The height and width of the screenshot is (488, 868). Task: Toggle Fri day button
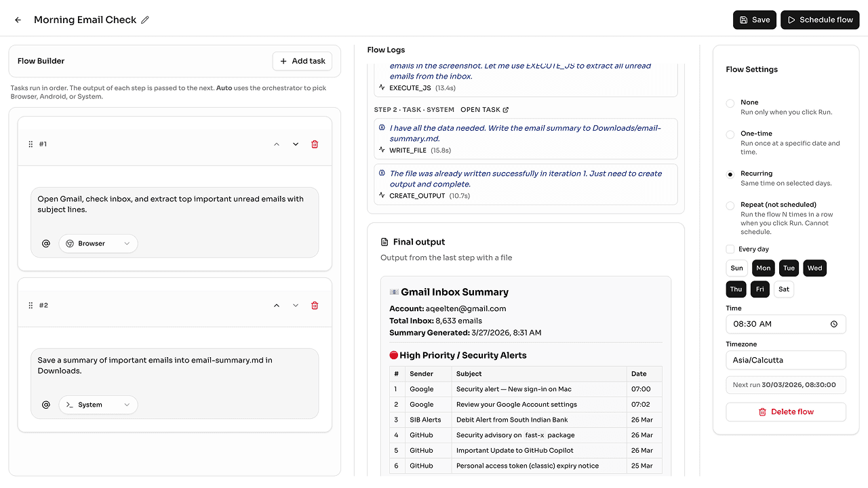pos(760,289)
